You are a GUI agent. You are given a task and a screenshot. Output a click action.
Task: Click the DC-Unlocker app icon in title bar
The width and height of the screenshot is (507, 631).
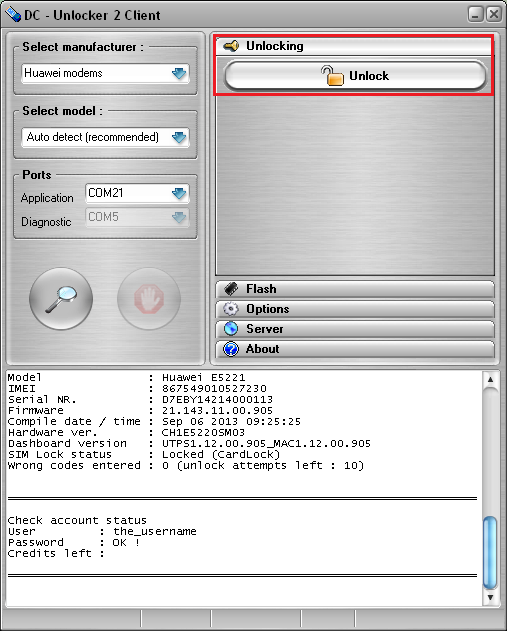(x=12, y=14)
